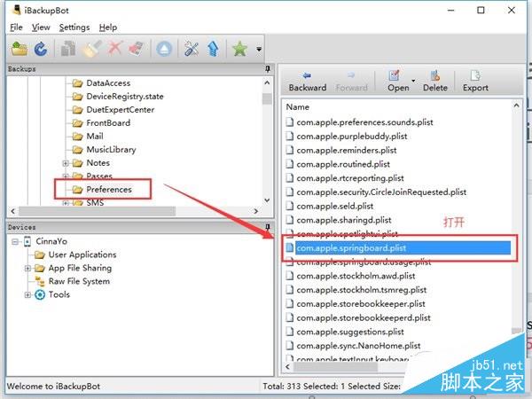Image resolution: width=532 pixels, height=399 pixels.
Task: Select the DataAccess folder
Action: pyautogui.click(x=108, y=83)
